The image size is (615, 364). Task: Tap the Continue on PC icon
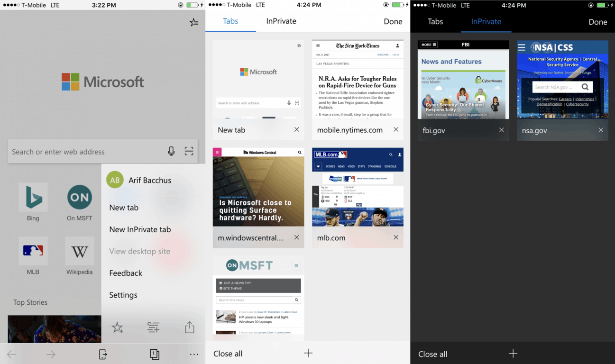[103, 354]
